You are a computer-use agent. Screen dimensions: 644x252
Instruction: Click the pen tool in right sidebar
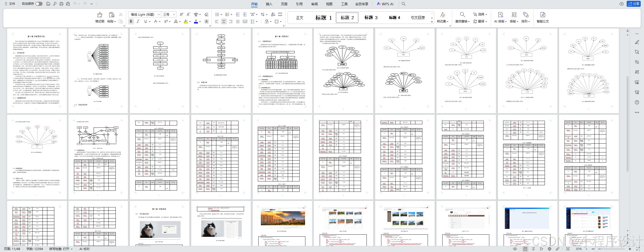(x=637, y=42)
